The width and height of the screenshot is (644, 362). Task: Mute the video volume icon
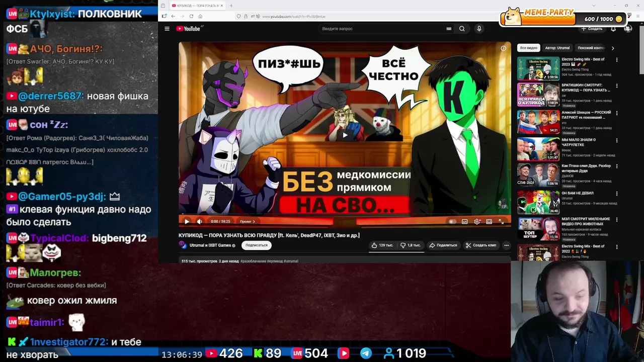[199, 221]
